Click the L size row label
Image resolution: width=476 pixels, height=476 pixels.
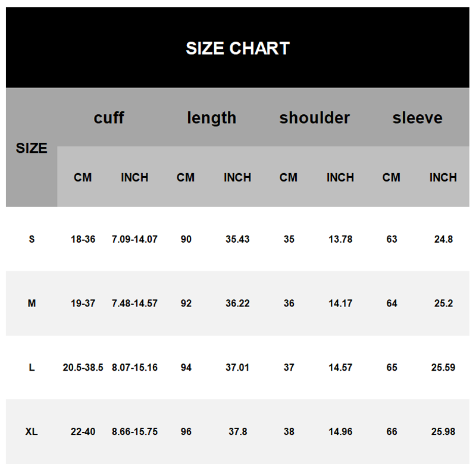(32, 368)
